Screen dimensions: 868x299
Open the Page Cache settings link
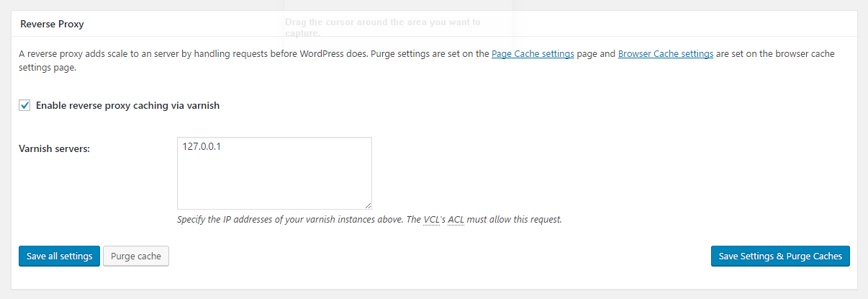coord(533,54)
